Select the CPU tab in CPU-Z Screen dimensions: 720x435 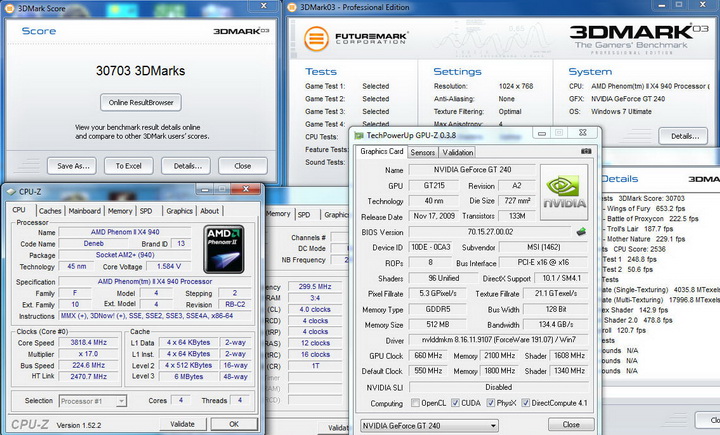tap(19, 210)
